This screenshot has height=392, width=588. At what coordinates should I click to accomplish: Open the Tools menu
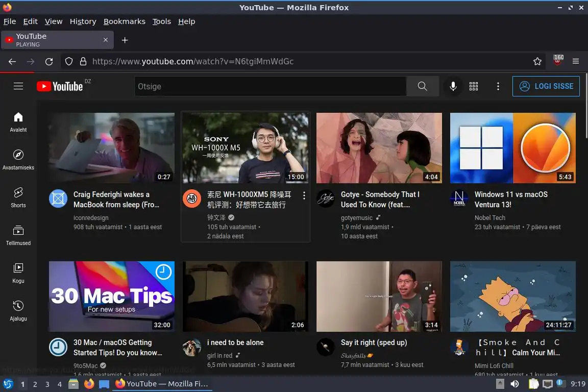(162, 21)
